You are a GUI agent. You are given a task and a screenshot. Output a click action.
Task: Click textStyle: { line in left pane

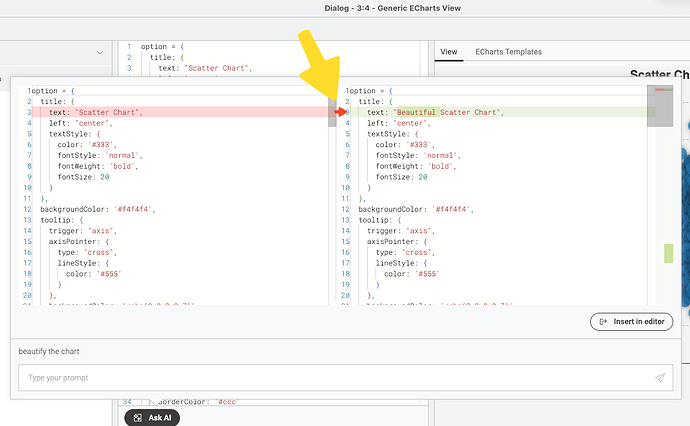(74, 134)
